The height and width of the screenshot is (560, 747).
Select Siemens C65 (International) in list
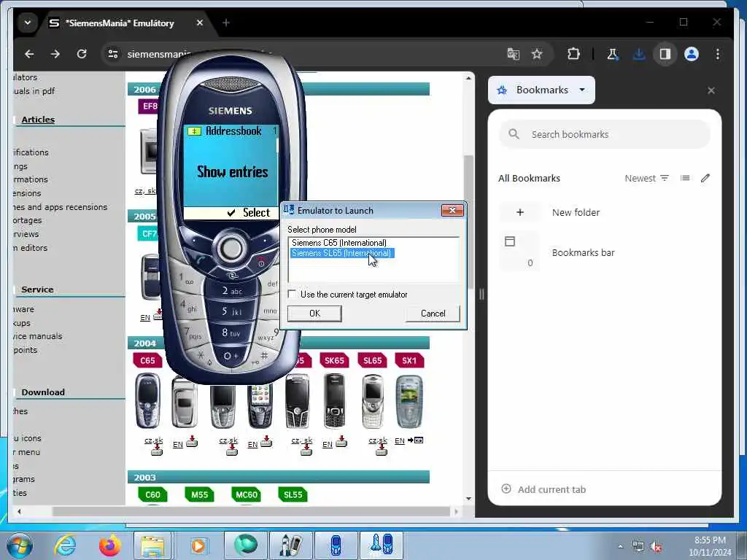tap(338, 243)
